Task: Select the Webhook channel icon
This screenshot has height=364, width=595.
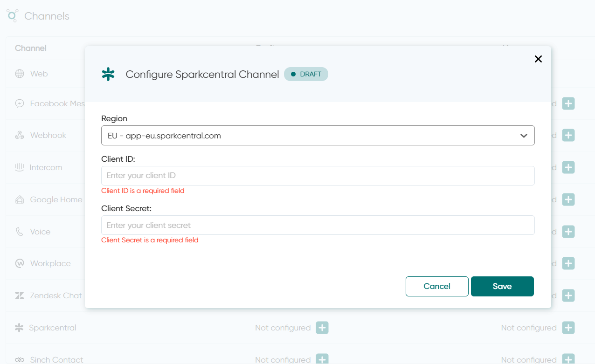Action: click(20, 135)
